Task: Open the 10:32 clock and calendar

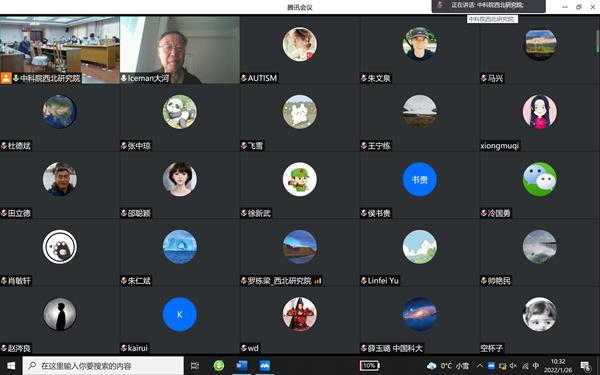Action: 558,366
